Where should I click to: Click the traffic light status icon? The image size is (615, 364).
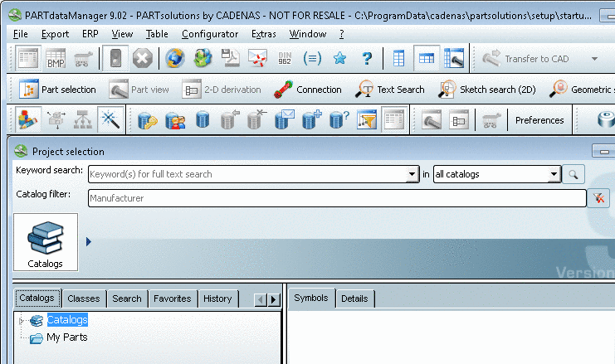[115, 59]
